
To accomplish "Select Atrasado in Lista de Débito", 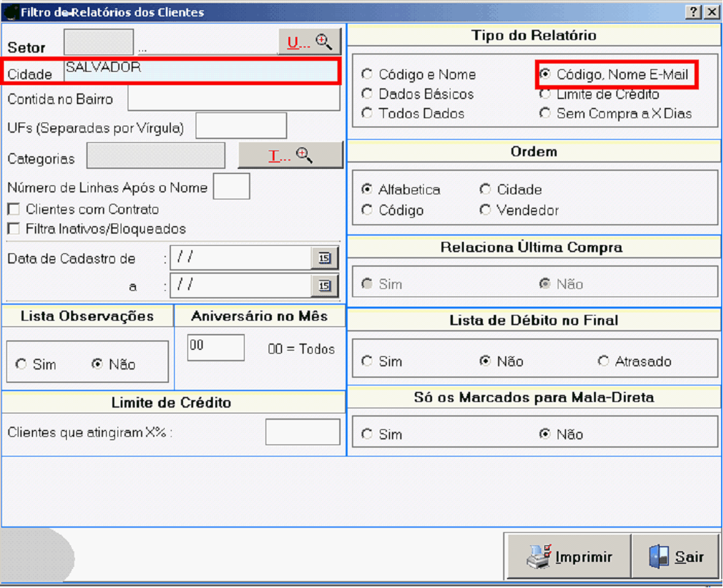I will click(604, 361).
